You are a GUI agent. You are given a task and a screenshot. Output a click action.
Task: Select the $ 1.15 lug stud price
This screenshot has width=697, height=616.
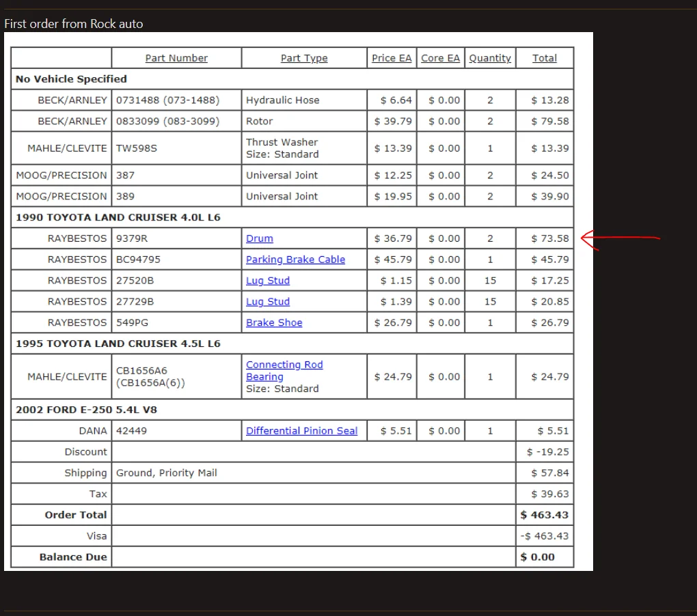click(396, 281)
